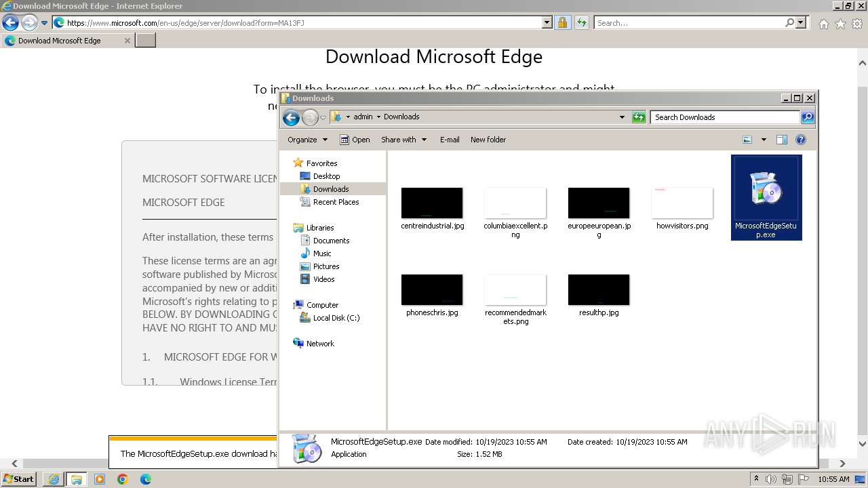This screenshot has height=488, width=868.
Task: Click Internet Explorer forward button
Action: [29, 23]
